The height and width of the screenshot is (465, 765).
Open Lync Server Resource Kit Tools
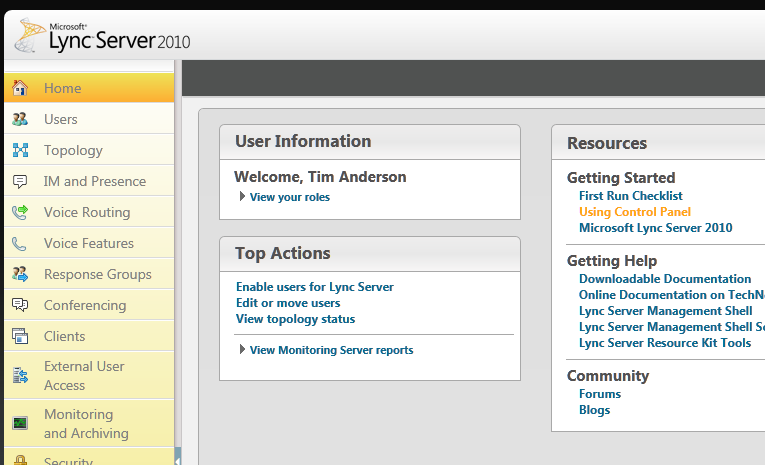tap(664, 343)
